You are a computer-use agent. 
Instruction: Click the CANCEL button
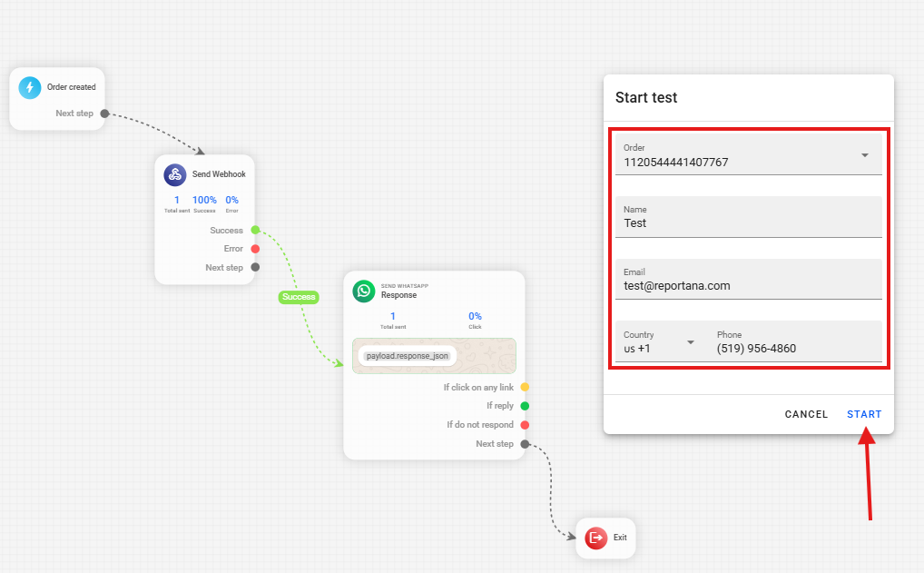pos(806,414)
